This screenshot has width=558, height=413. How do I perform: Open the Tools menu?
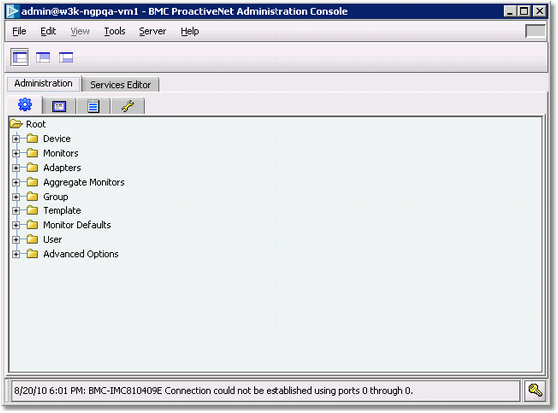tap(115, 31)
